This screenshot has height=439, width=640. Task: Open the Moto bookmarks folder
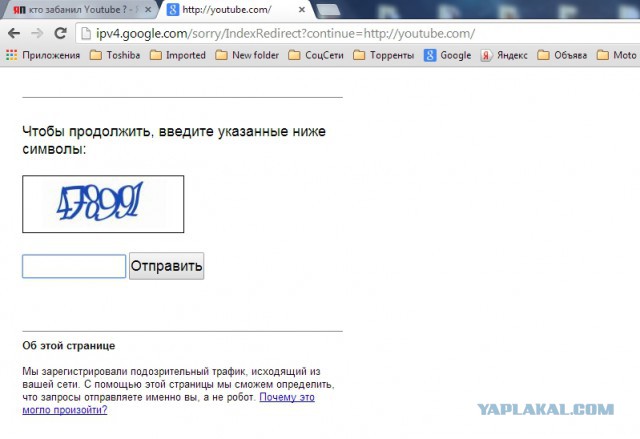click(x=616, y=55)
